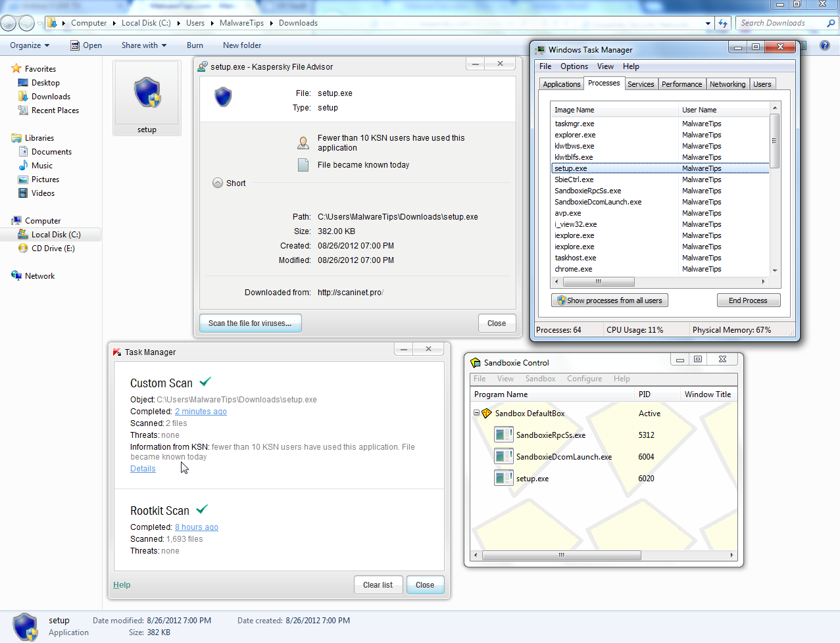840x643 pixels.
Task: Select Local Disk (C:) in sidebar
Action: pyautogui.click(x=56, y=235)
